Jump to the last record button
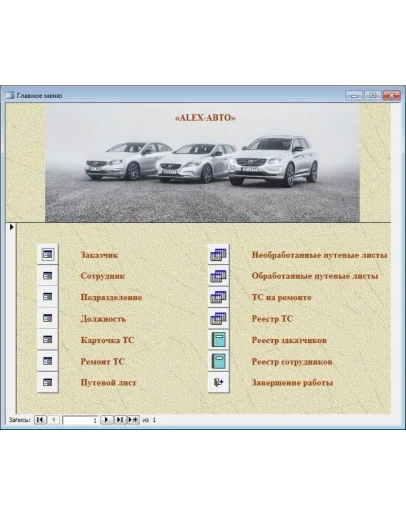 pos(120,420)
